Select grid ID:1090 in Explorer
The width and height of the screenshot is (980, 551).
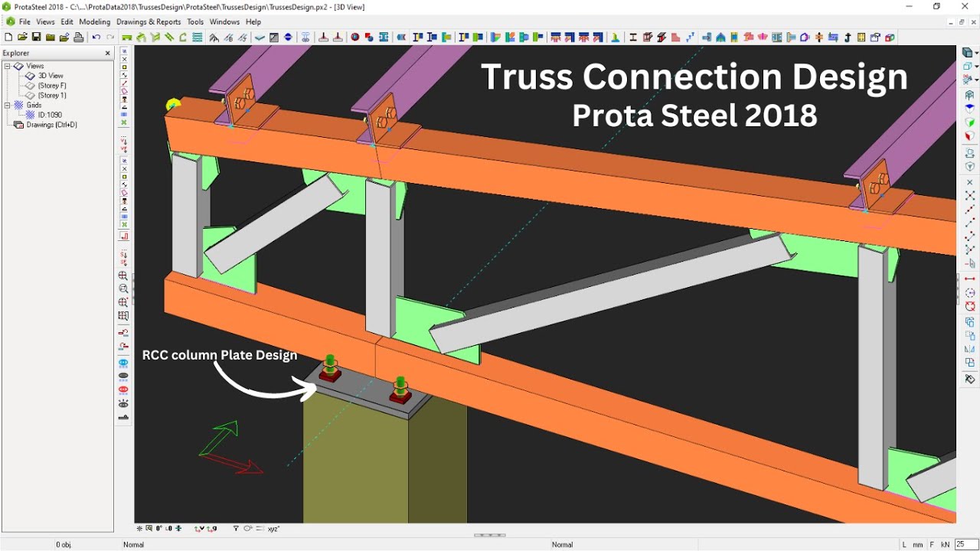pyautogui.click(x=50, y=115)
